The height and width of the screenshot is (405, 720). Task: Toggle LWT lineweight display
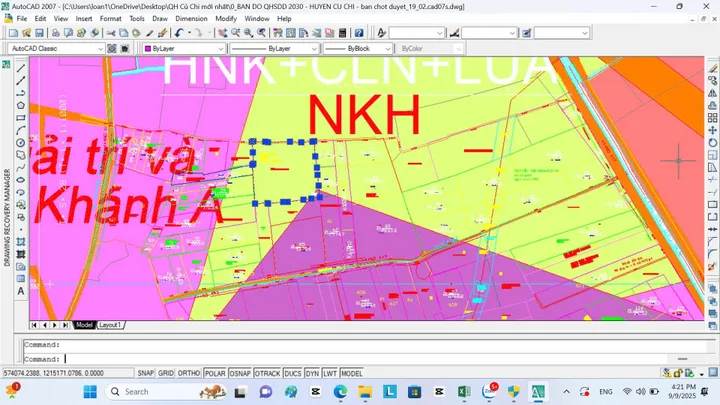point(330,373)
